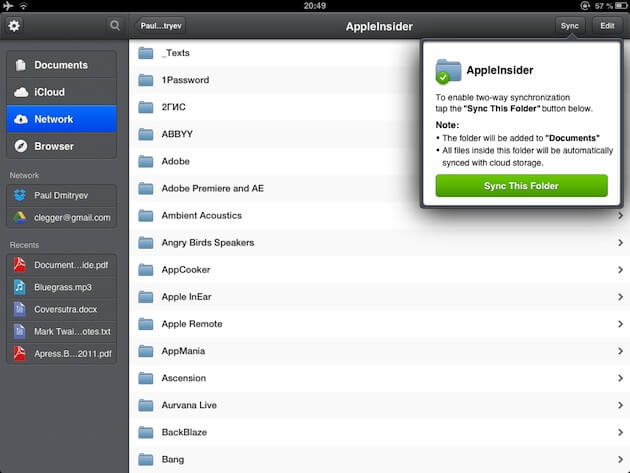The height and width of the screenshot is (473, 630).
Task: Open the Apple Remote folder name
Action: click(x=192, y=324)
